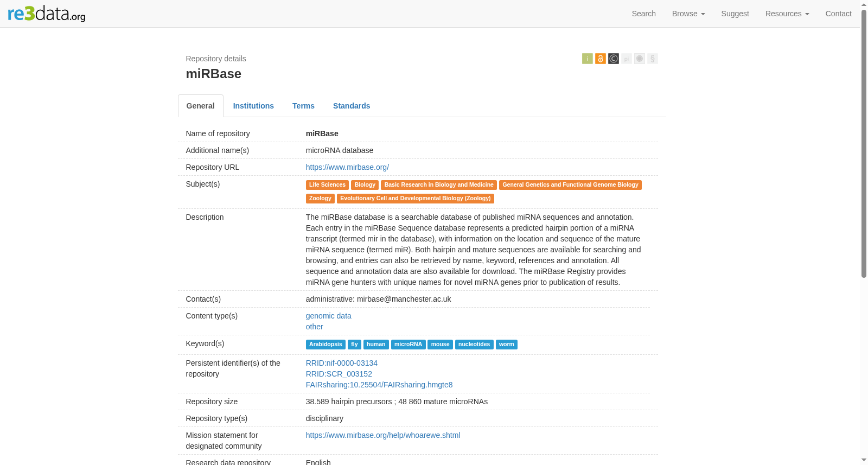
Task: Click the scrollbar up arrow
Action: [864, 4]
